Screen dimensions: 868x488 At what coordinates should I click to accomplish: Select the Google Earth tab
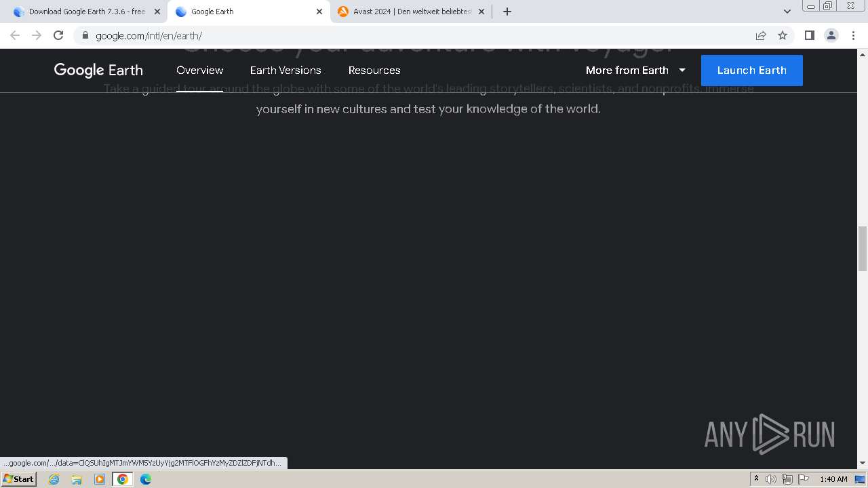(249, 12)
